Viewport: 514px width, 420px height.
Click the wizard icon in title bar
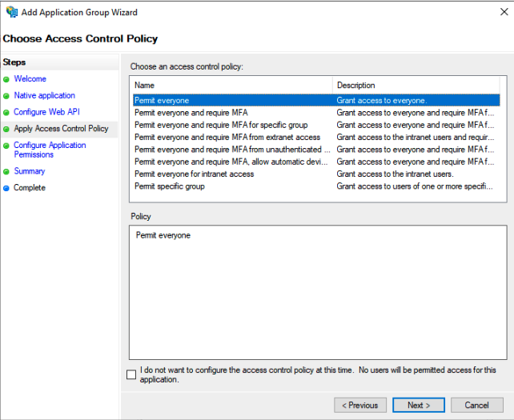tap(10, 12)
